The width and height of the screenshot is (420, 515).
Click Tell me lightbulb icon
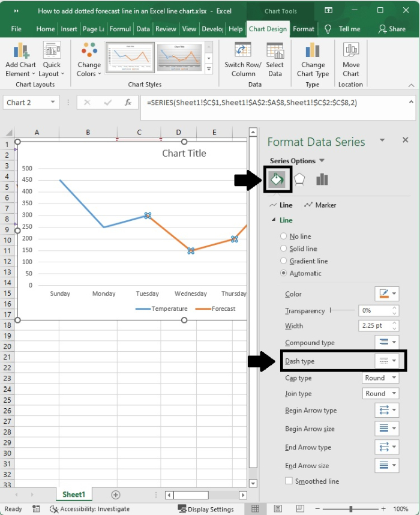(x=328, y=29)
